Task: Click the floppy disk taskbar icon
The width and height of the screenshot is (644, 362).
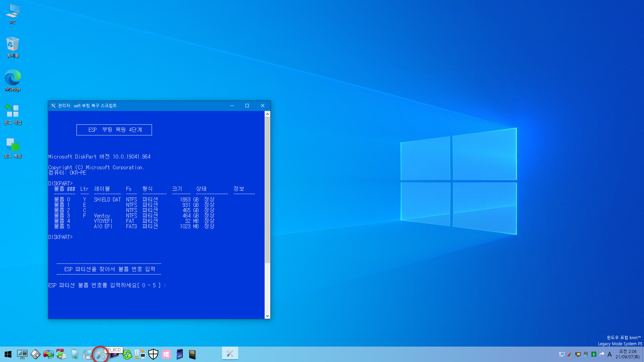Action: point(35,354)
